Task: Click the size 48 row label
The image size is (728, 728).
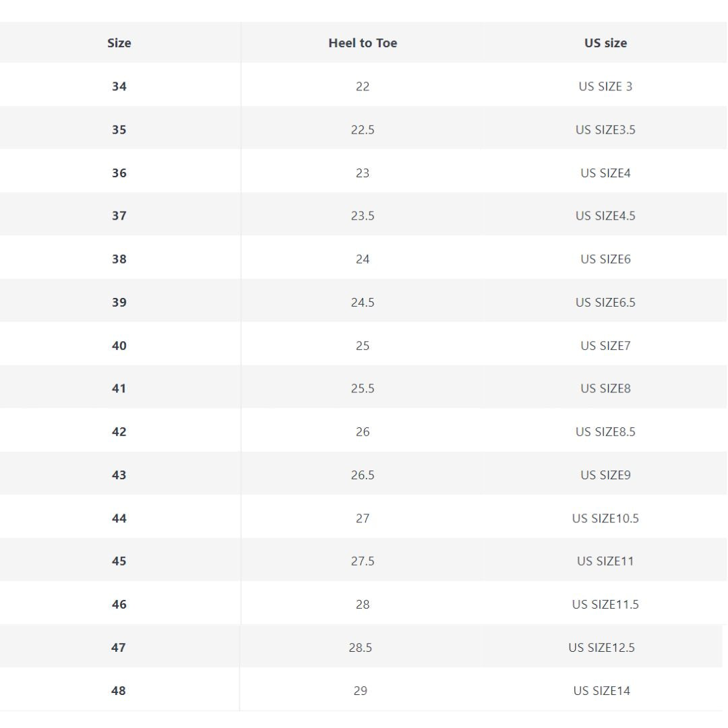Action: tap(119, 690)
